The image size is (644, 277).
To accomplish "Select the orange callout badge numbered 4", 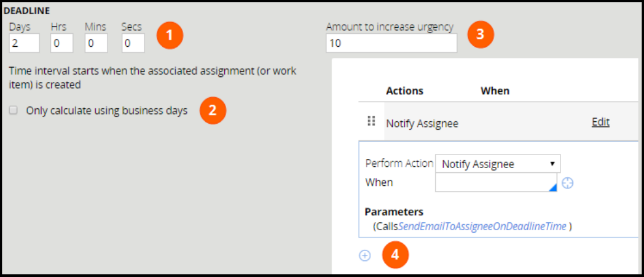I will coord(396,255).
